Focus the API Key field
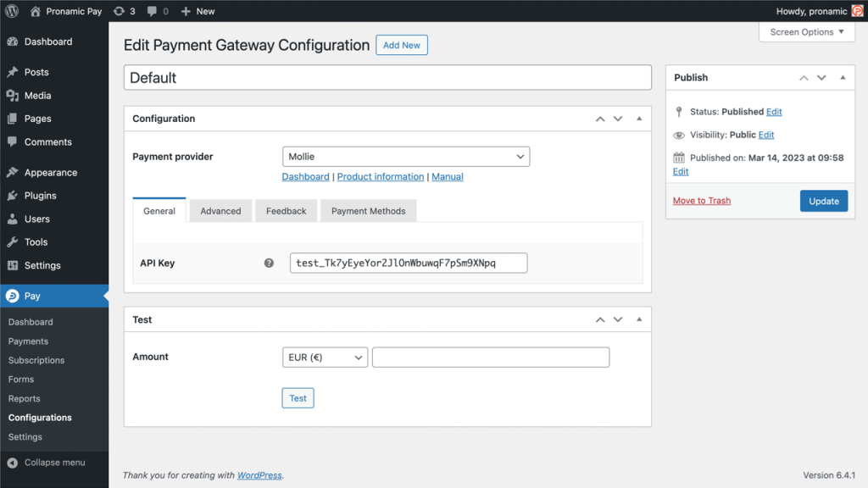Viewport: 868px width, 488px height. (409, 263)
